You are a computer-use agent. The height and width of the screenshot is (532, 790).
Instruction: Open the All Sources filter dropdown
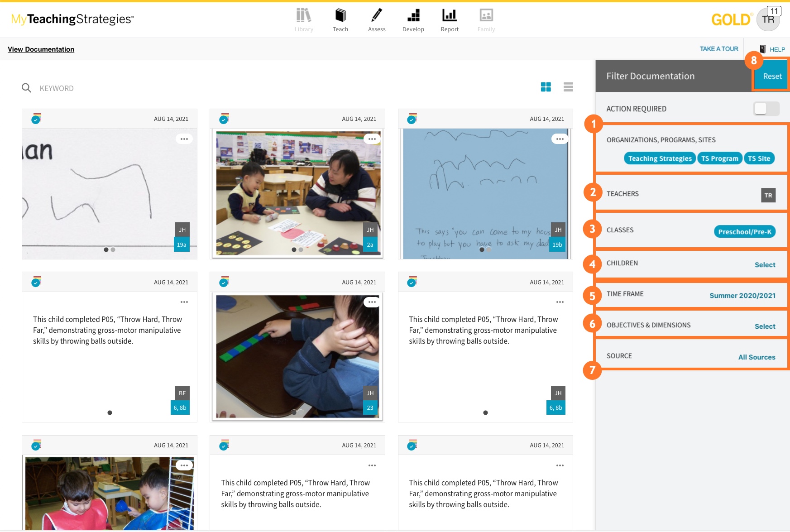click(756, 357)
